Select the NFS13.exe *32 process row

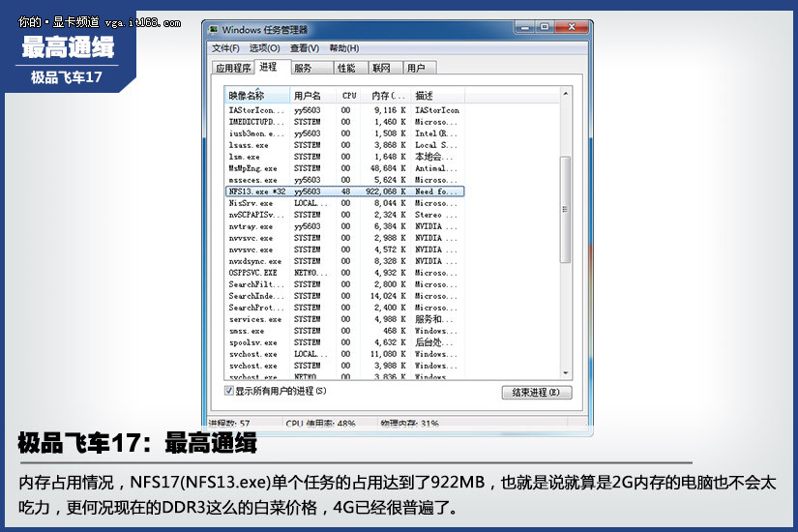point(344,192)
